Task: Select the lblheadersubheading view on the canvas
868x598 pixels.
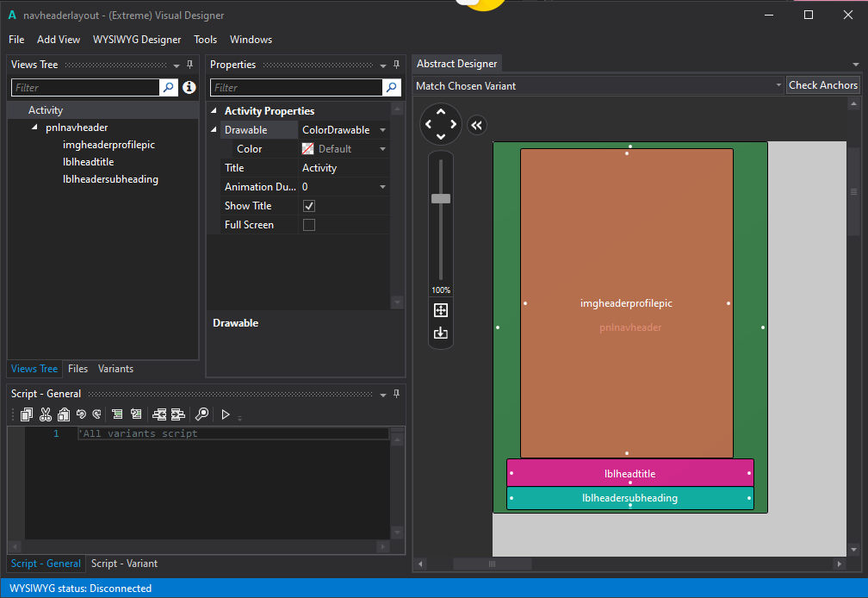Action: pos(630,498)
